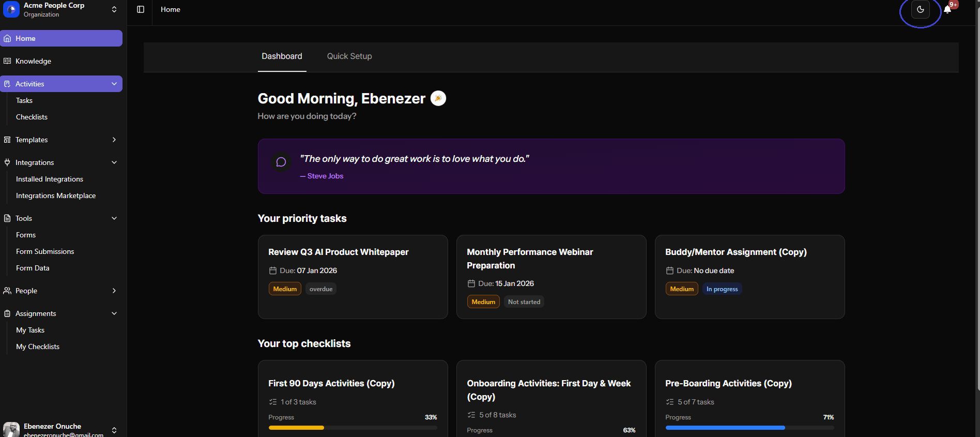This screenshot has width=980, height=437.
Task: Open Form Submissions under Tools
Action: 45,251
